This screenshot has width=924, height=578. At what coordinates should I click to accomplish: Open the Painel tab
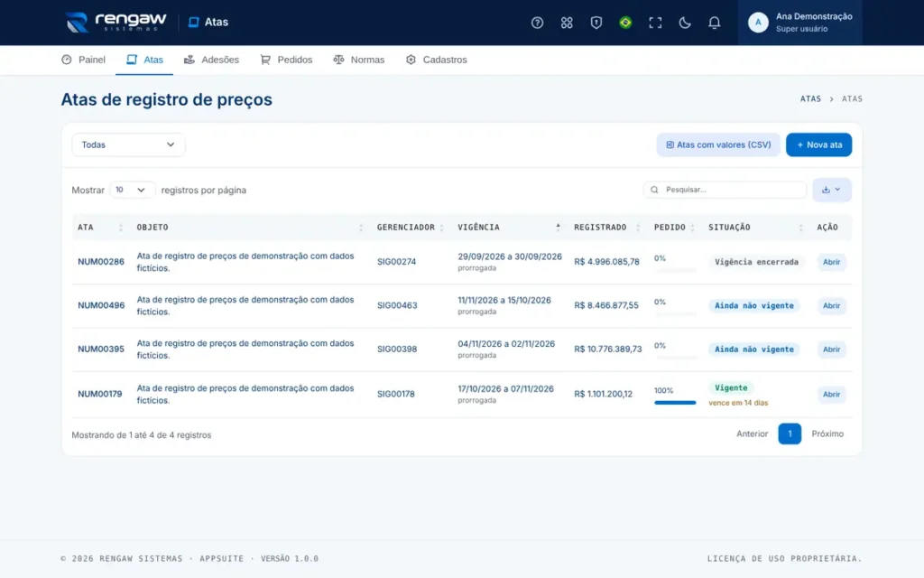pyautogui.click(x=84, y=60)
